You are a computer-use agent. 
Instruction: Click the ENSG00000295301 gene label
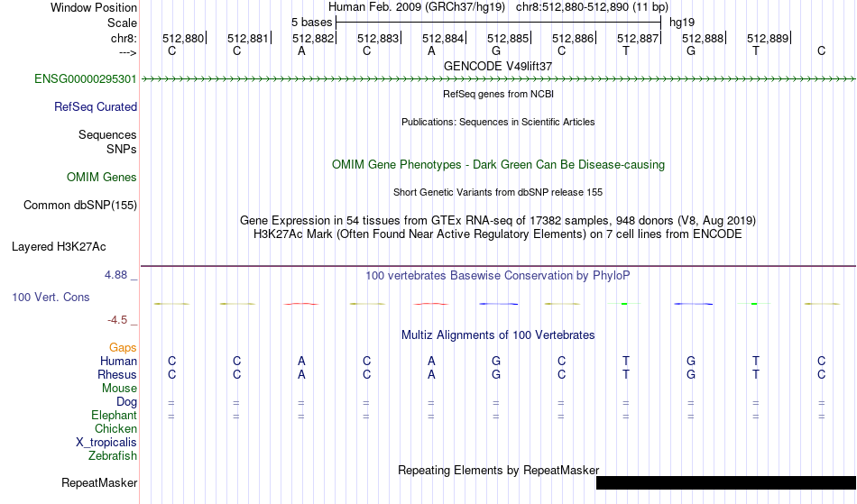click(x=86, y=79)
